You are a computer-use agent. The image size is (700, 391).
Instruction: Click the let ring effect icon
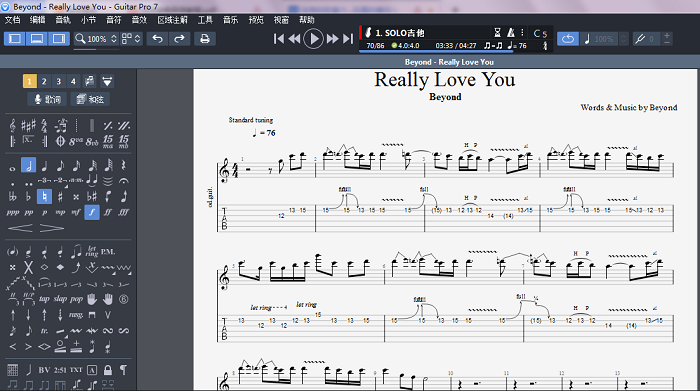pyautogui.click(x=92, y=251)
